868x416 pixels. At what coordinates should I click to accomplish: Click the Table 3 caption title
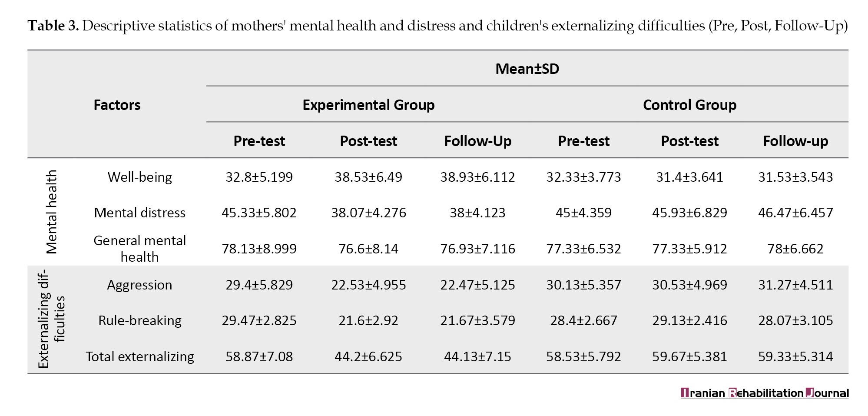pos(437,26)
